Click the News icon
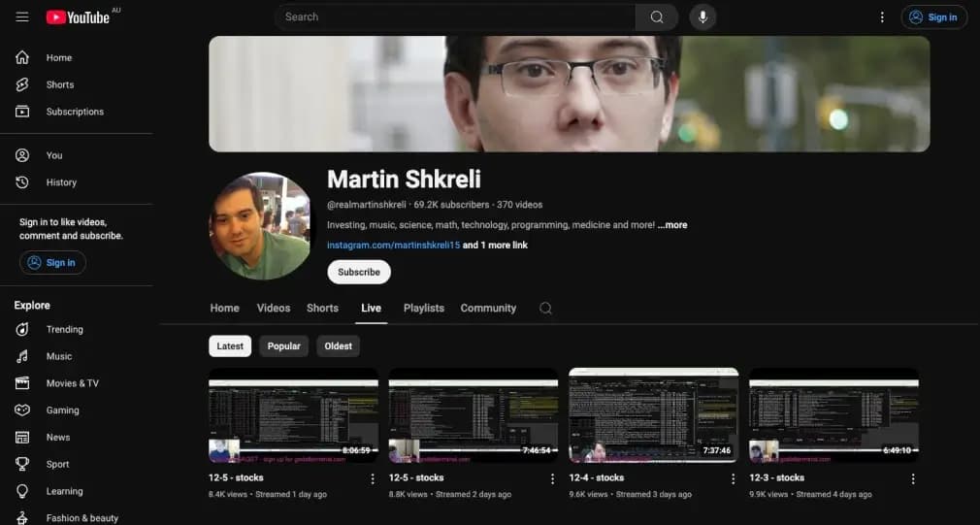The width and height of the screenshot is (980, 525). coord(22,437)
